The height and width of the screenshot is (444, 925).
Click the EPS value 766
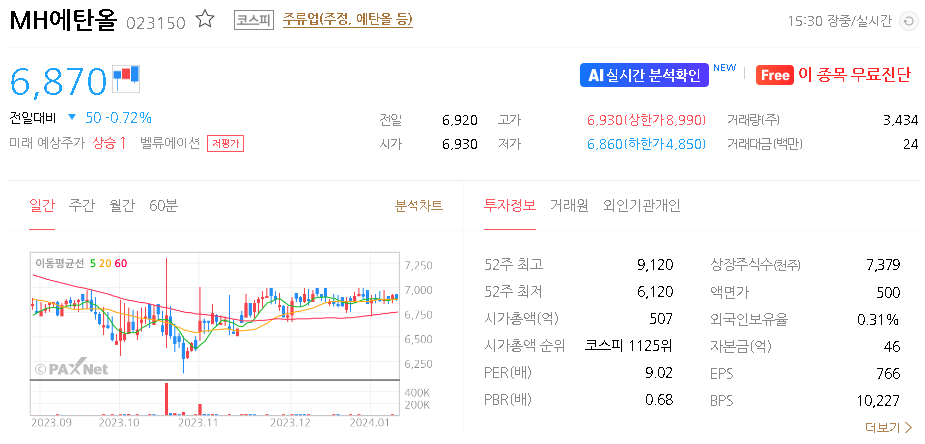pos(888,373)
